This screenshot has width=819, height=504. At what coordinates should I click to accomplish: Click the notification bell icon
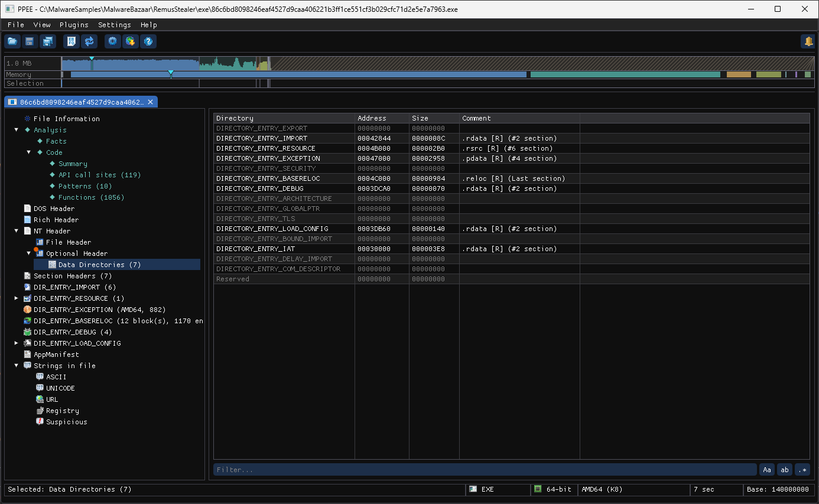[x=808, y=41]
